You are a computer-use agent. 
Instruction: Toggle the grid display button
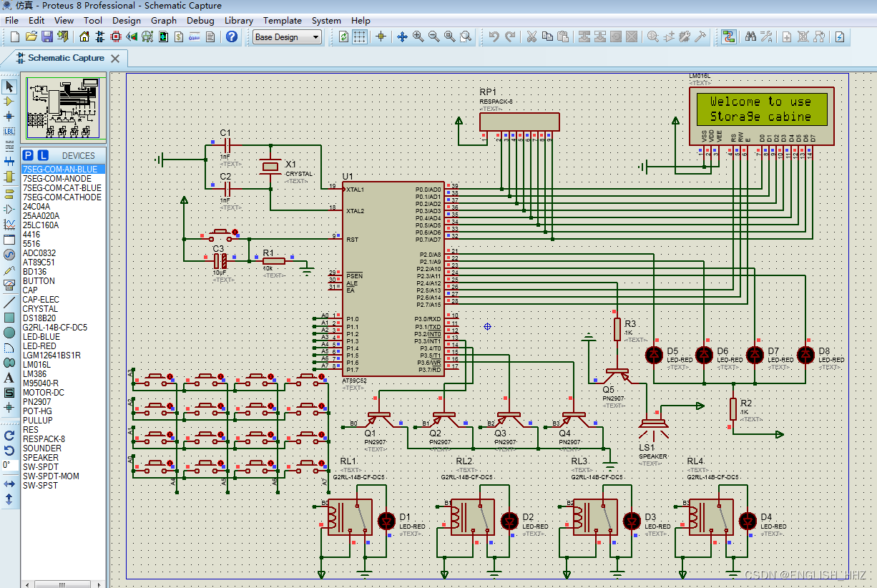[x=360, y=36]
